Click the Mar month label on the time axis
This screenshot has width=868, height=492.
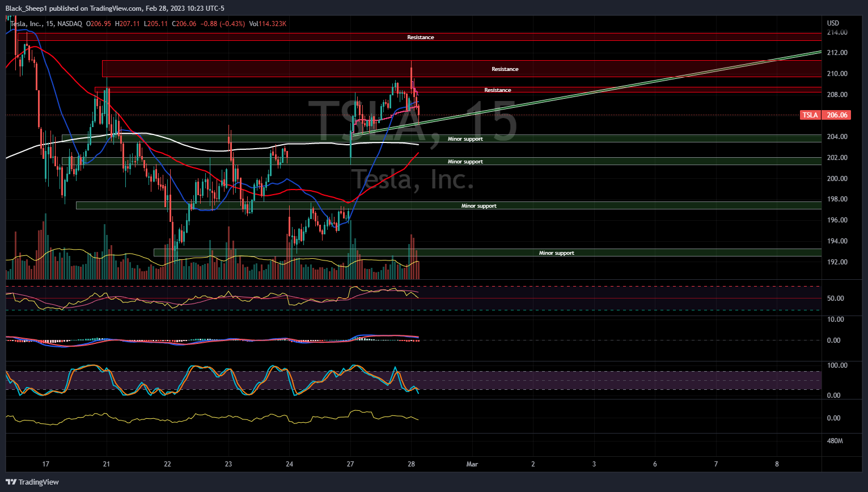point(472,464)
